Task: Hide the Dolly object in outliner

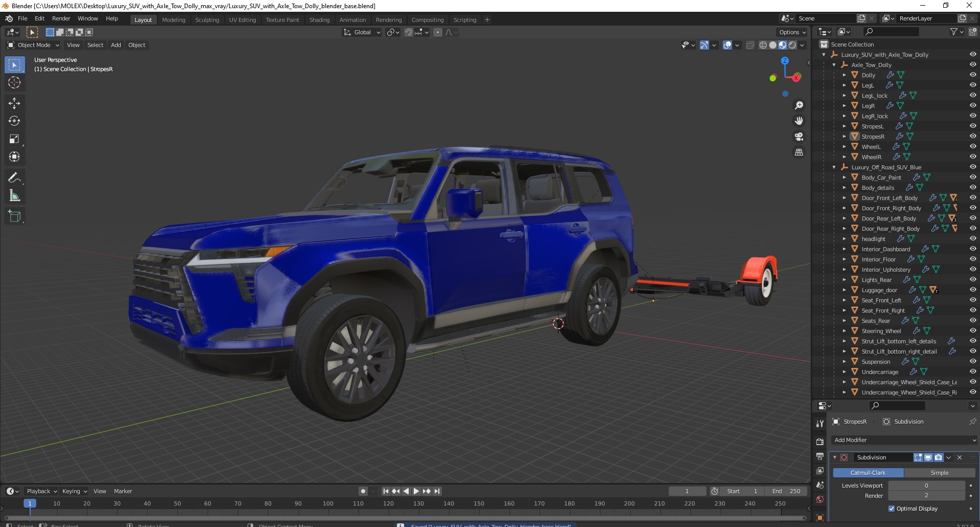Action: click(x=973, y=75)
